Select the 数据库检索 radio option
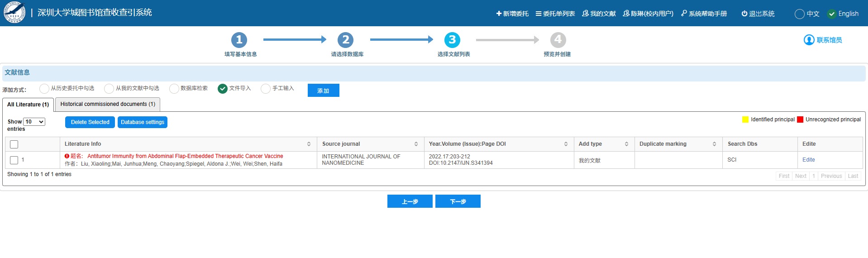The height and width of the screenshot is (258, 868). click(174, 89)
